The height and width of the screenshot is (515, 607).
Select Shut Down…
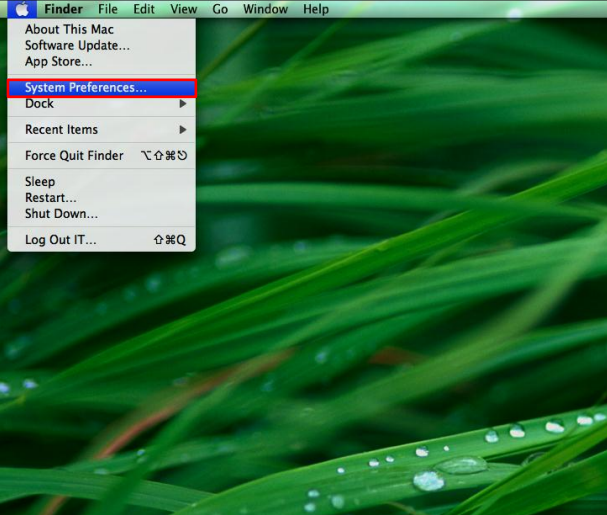[x=101, y=214]
